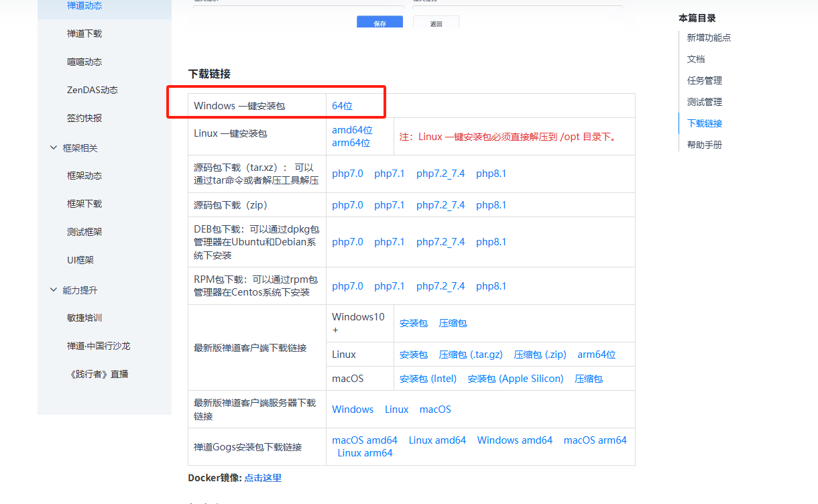This screenshot has width=818, height=504.
Task: Jump to 文档 in 本篇目录
Action: tap(696, 59)
